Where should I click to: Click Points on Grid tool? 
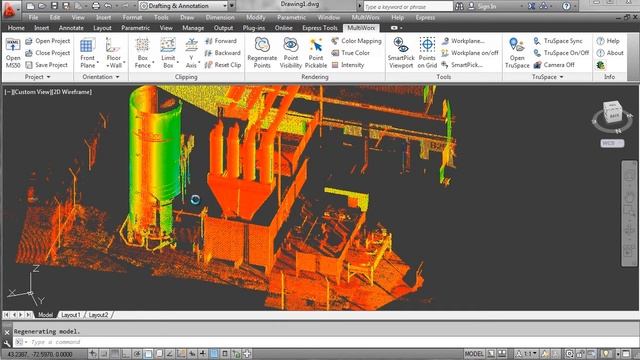pyautogui.click(x=427, y=53)
